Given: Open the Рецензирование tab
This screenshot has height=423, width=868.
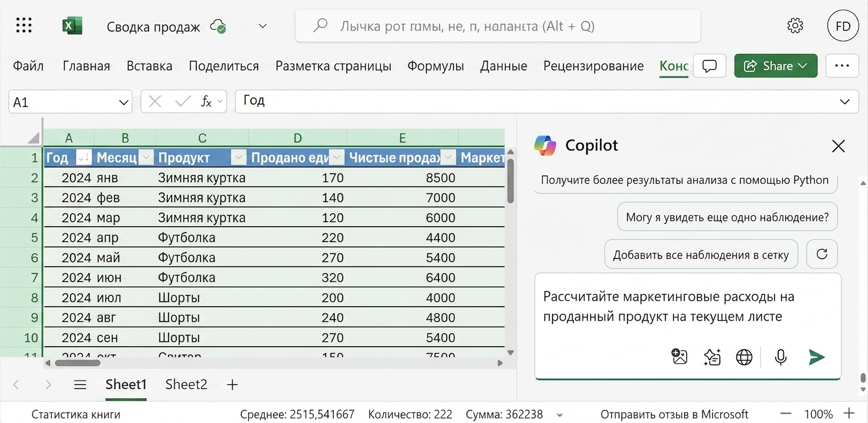Looking at the screenshot, I should pyautogui.click(x=594, y=66).
